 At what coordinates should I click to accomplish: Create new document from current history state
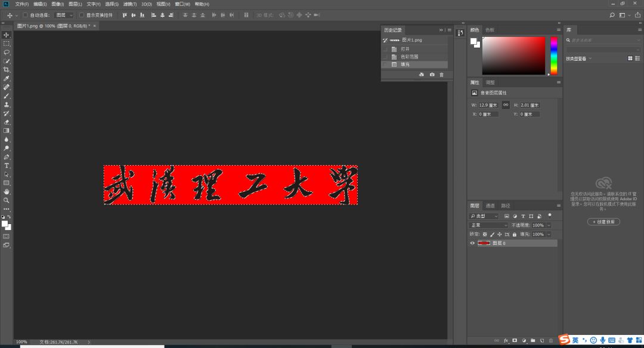tap(422, 74)
